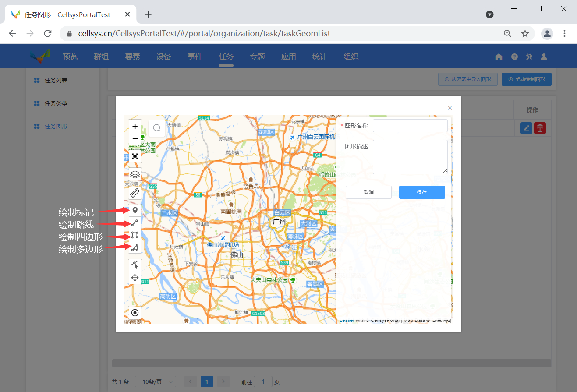Click the browser address bar URL
Viewport: 577px width, 392px height.
[204, 34]
